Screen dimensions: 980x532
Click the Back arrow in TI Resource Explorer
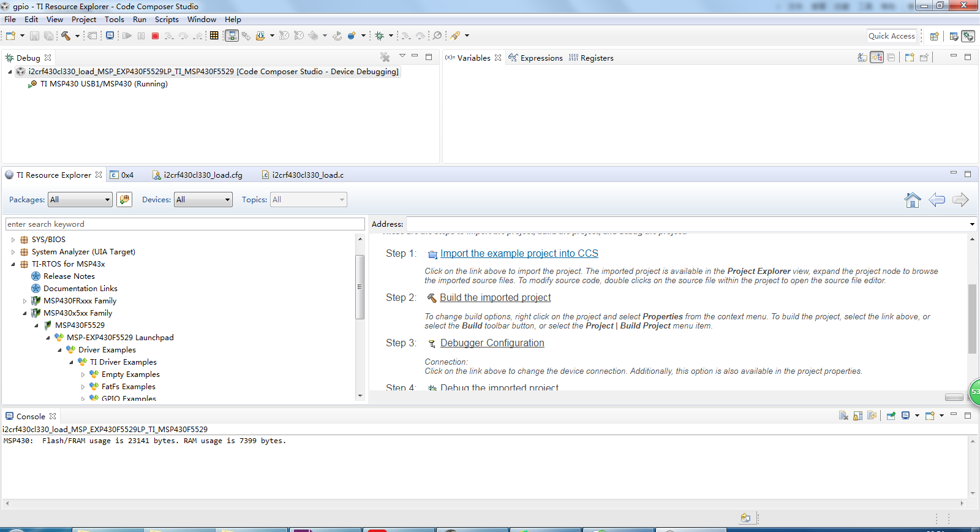tap(937, 200)
